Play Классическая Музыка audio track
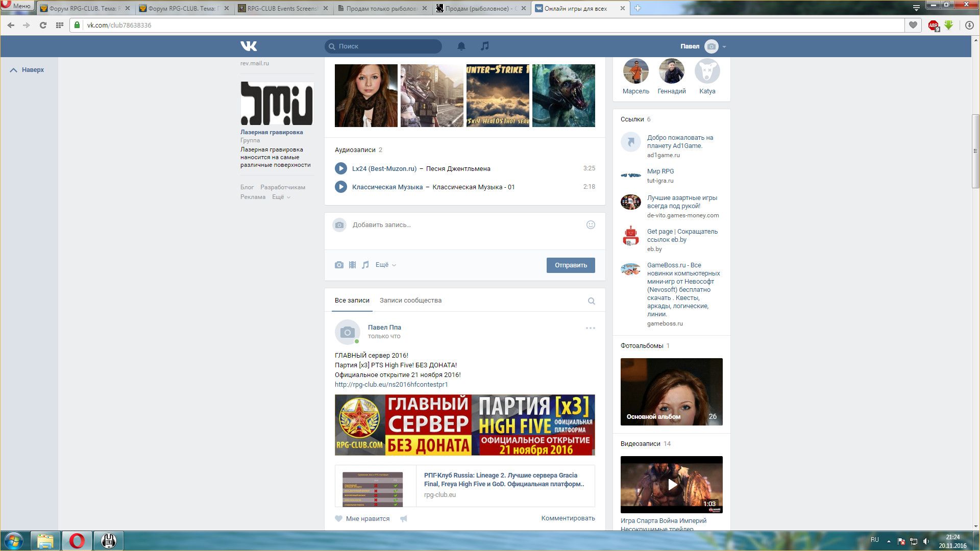The width and height of the screenshot is (980, 551). (340, 187)
